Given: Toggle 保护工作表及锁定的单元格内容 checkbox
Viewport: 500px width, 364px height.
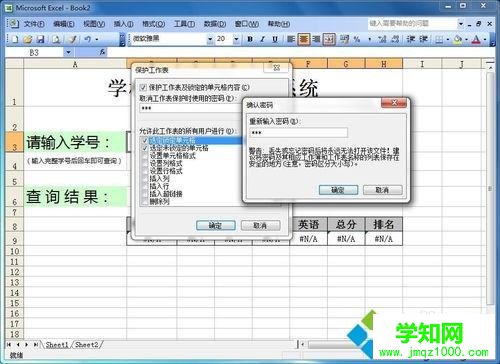Looking at the screenshot, I should click(143, 87).
